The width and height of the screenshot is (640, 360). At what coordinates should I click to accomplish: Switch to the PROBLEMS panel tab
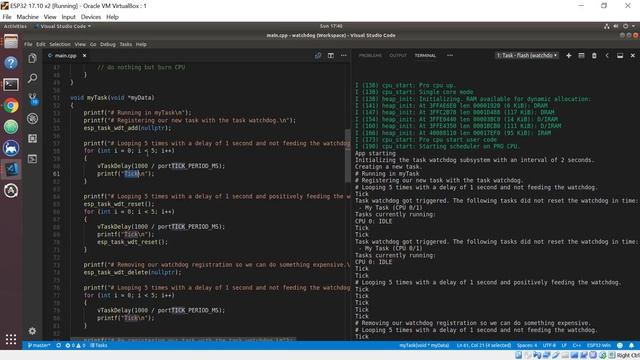click(x=370, y=56)
